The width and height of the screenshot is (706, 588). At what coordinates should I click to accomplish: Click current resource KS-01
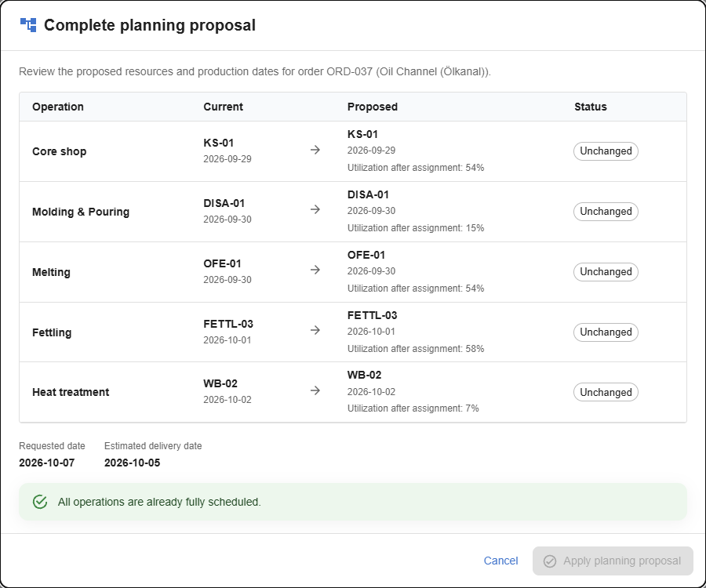(218, 143)
